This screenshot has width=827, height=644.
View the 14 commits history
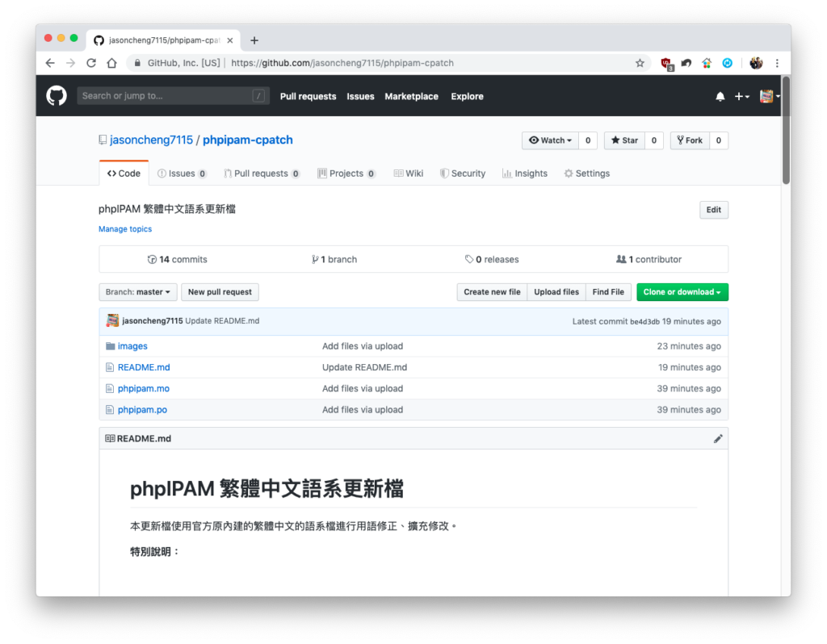(177, 259)
